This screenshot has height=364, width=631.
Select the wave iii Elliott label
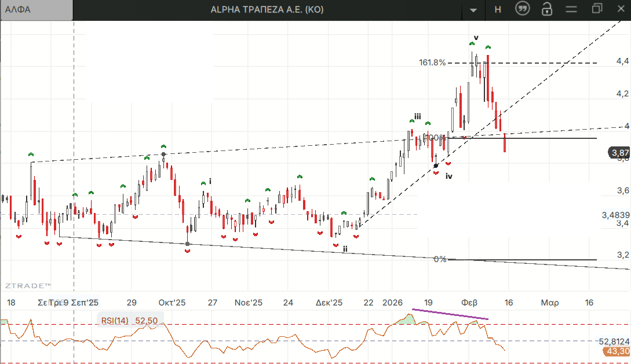(x=417, y=116)
